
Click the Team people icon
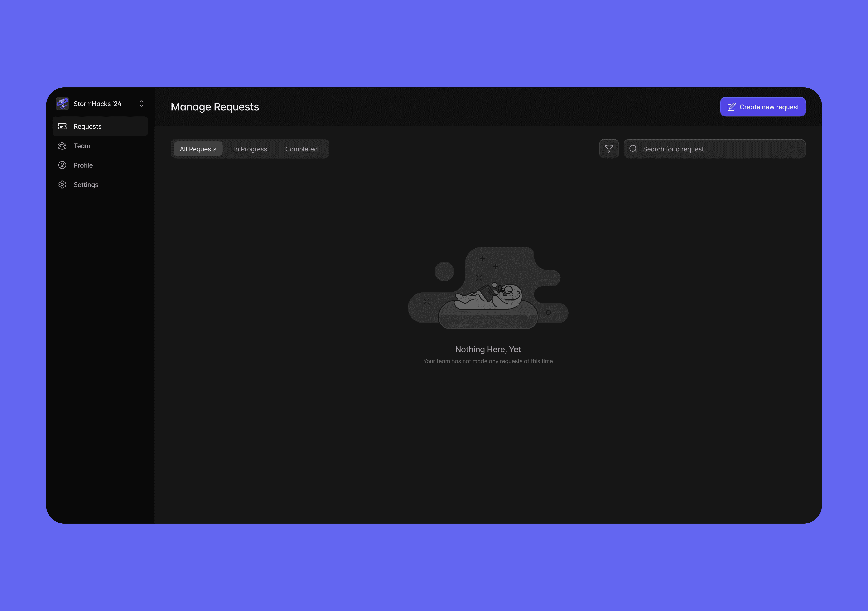click(x=62, y=146)
